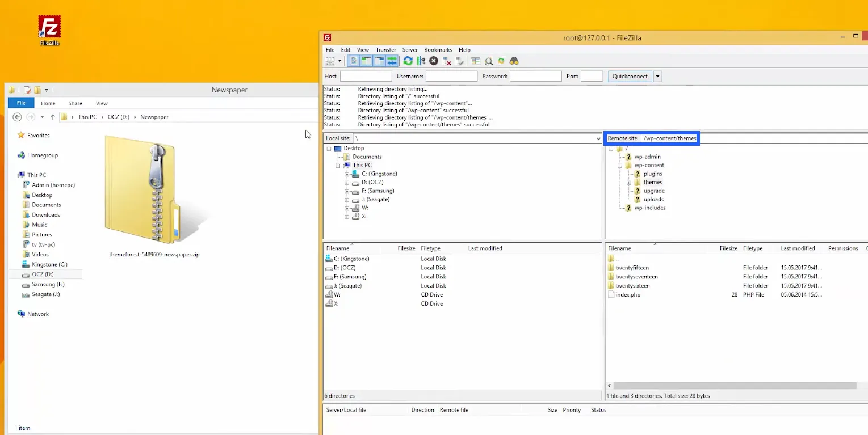This screenshot has height=435, width=868.
Task: Open the Explorer Share ribbon tab
Action: (x=75, y=103)
